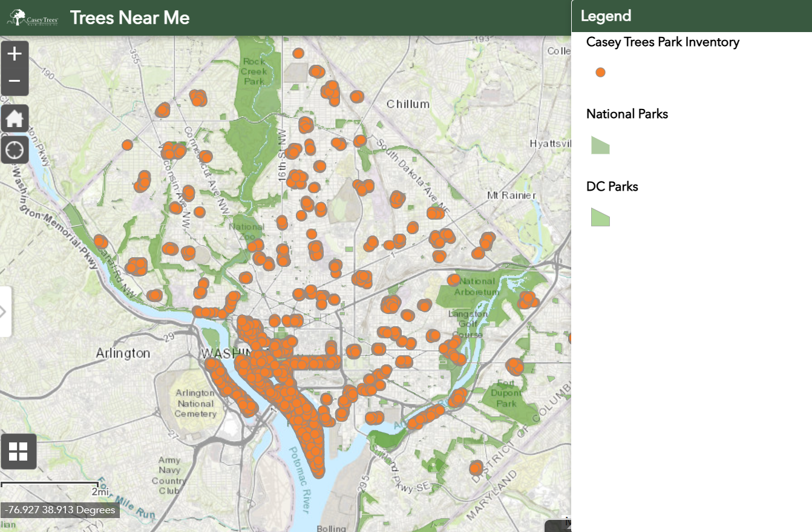Click the Chillum map label

coord(408,104)
